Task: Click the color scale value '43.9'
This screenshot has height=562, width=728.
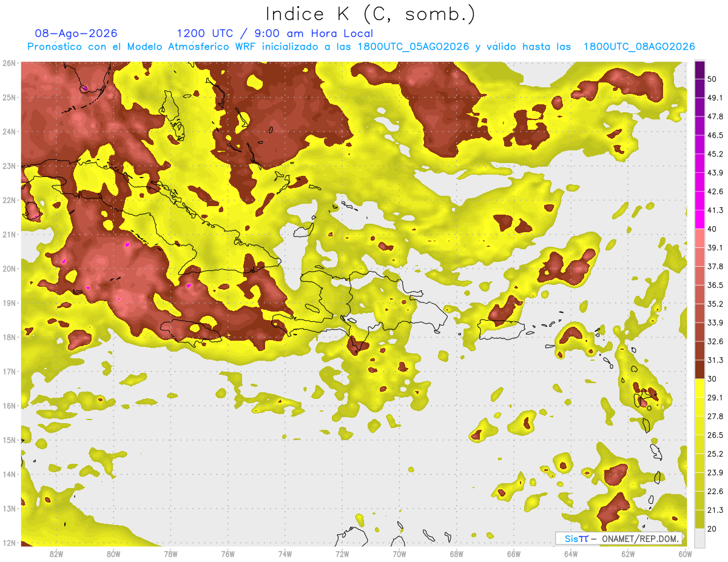Action: [x=715, y=173]
